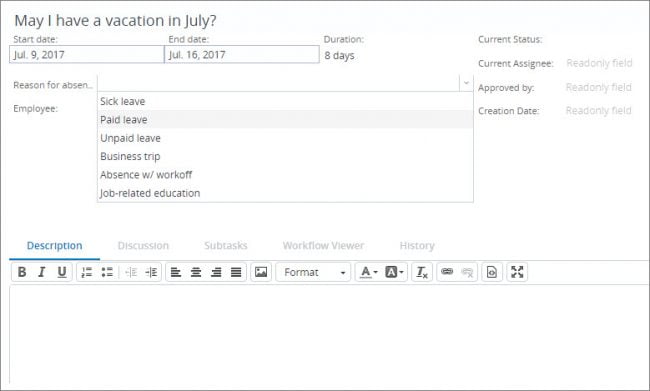Decrease indent of text

coord(131,272)
